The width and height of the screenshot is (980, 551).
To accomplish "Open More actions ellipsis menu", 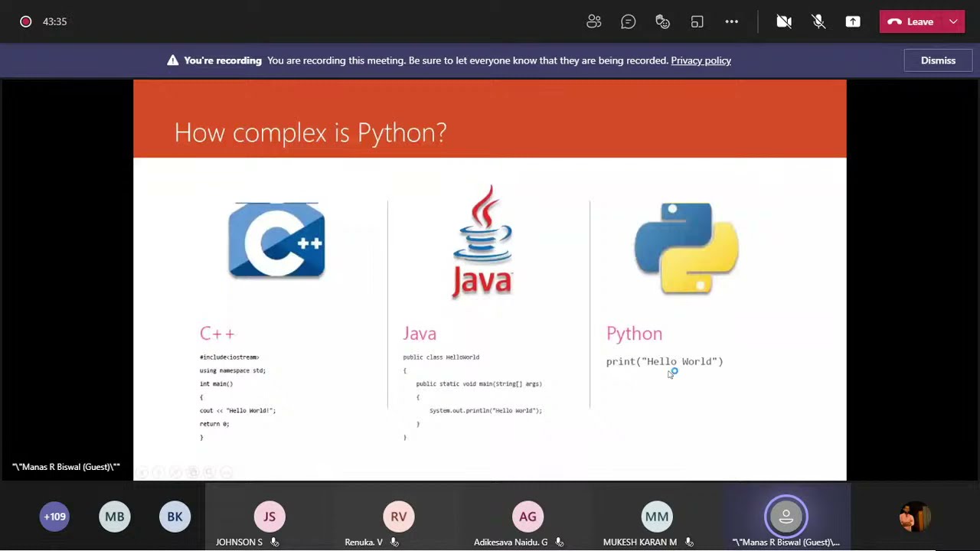I will [732, 21].
